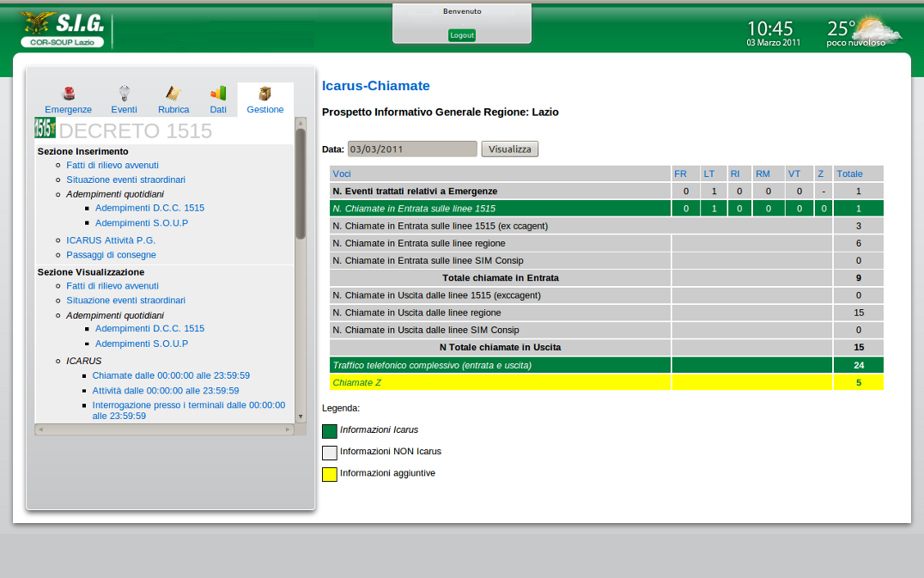The image size is (924, 578).
Task: Open the Rubrica address book icon
Action: 173,93
